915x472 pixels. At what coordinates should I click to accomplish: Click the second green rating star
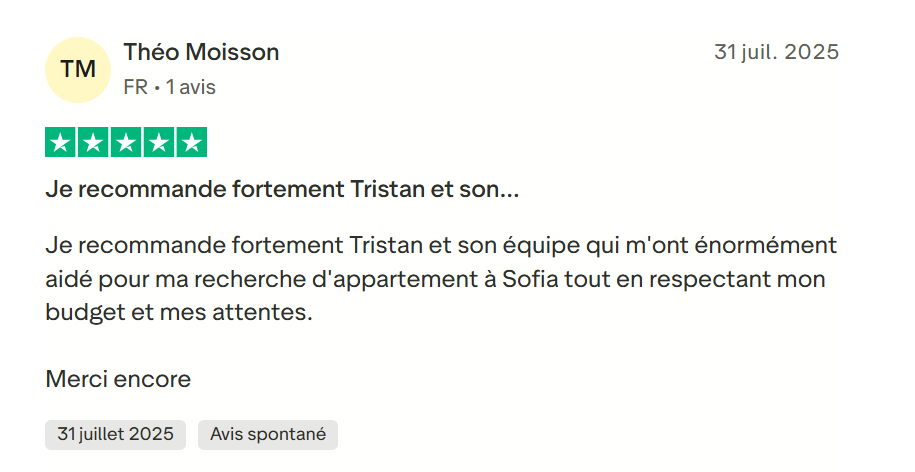tap(93, 143)
